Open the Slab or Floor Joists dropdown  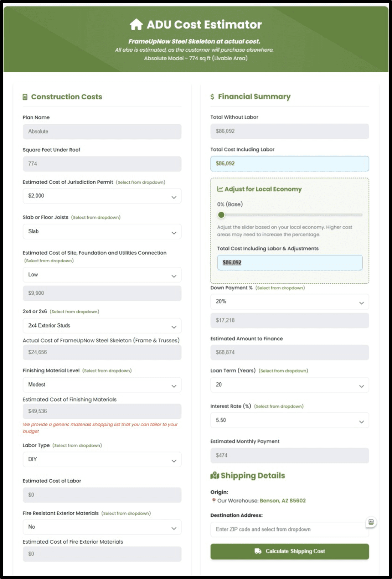click(x=102, y=232)
